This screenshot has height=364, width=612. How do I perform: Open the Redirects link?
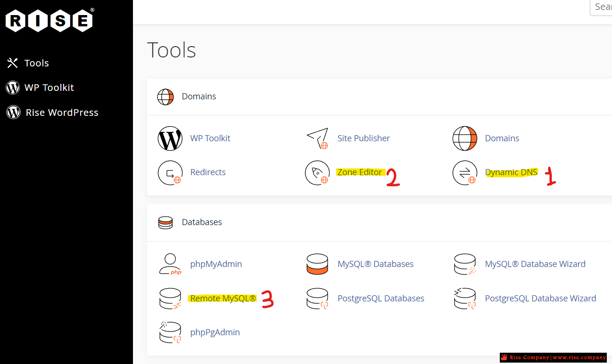click(x=208, y=172)
